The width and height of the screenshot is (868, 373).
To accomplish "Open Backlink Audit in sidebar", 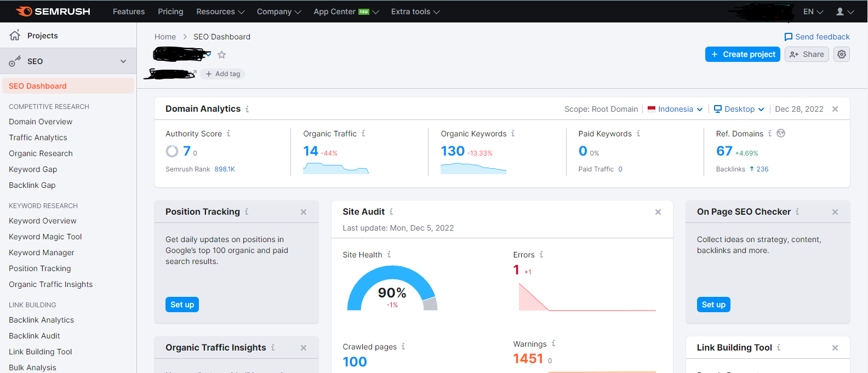I will click(x=34, y=336).
